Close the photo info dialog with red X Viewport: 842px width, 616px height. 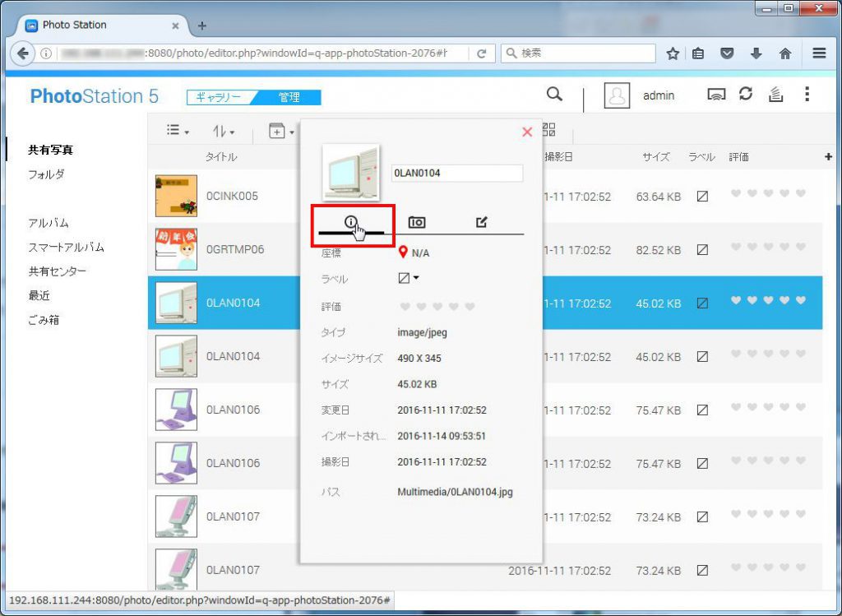pos(527,132)
